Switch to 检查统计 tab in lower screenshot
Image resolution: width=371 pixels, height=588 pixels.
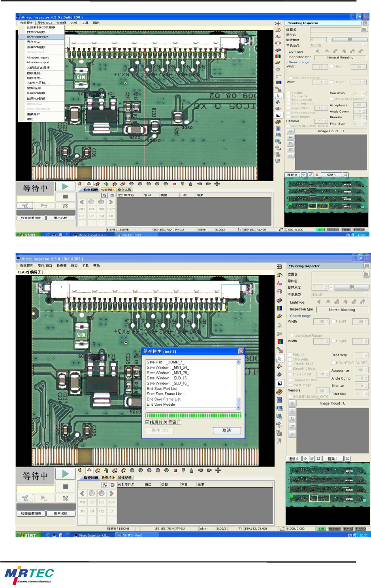[108, 478]
